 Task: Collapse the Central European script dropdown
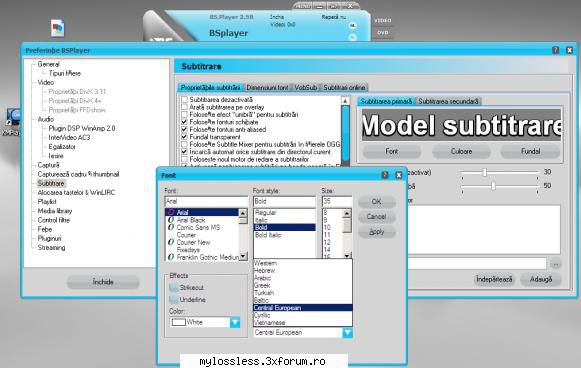(347, 332)
